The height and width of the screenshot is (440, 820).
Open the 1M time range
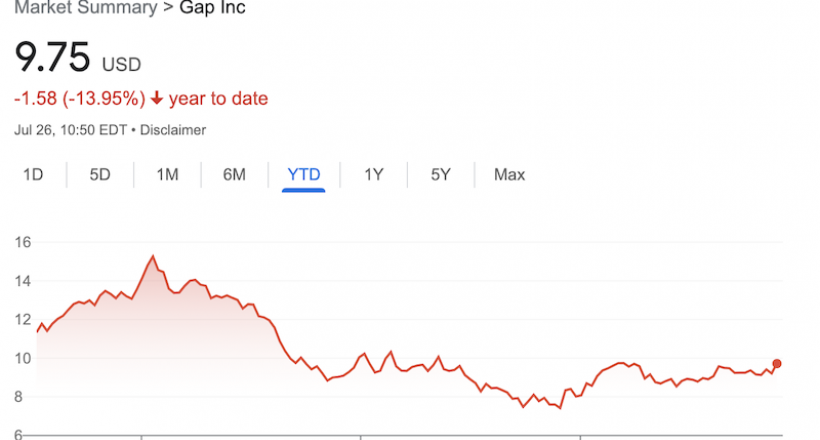click(x=167, y=174)
